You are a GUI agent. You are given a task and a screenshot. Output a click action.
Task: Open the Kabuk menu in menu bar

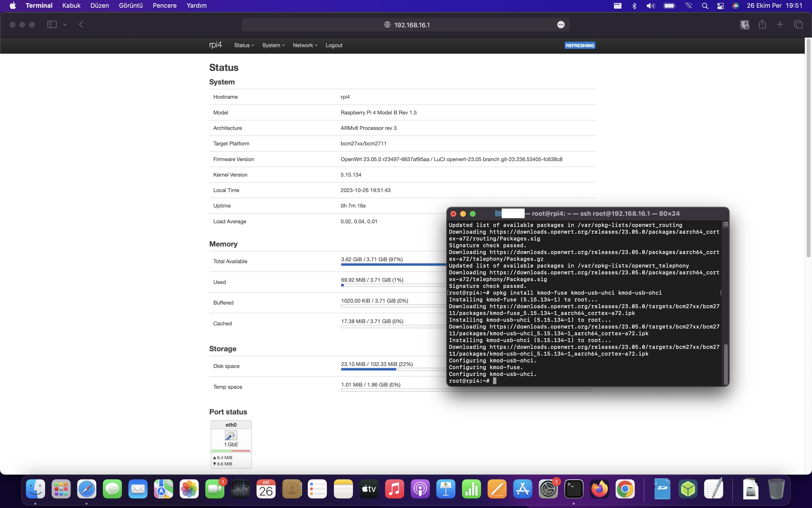[x=71, y=6]
